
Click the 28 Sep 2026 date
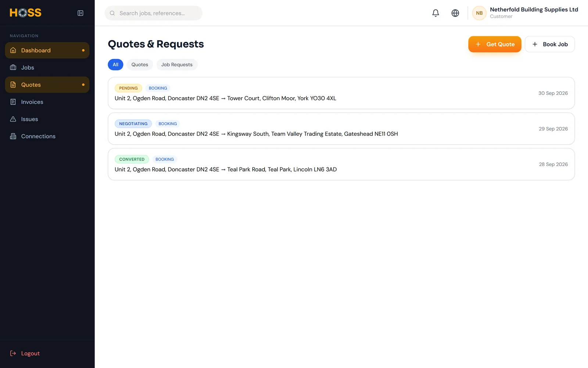click(553, 164)
